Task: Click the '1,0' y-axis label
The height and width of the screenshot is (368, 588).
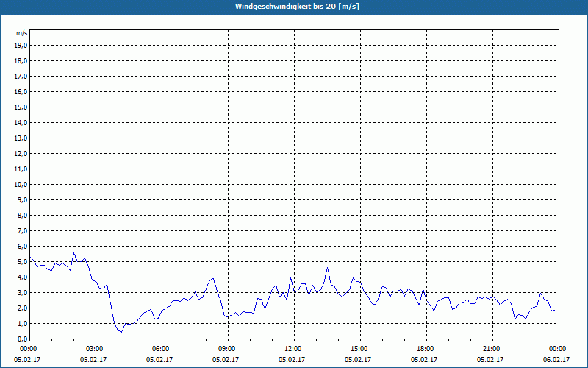Action: point(22,324)
